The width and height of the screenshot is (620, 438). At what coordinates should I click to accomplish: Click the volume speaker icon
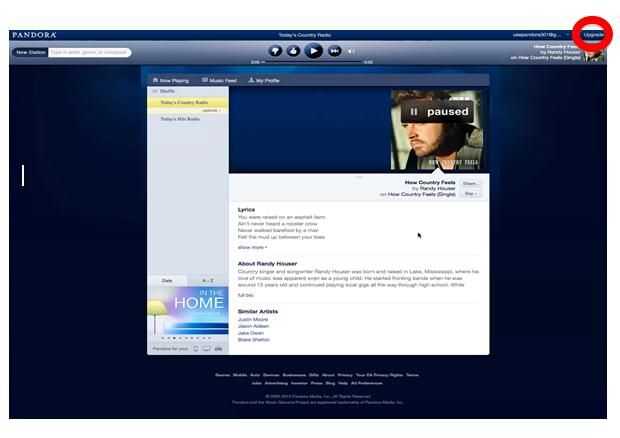tap(351, 51)
